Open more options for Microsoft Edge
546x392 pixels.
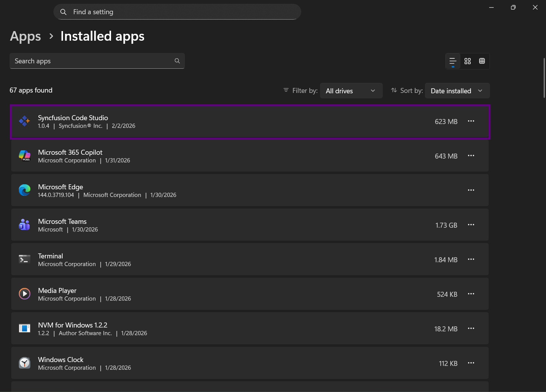[471, 190]
